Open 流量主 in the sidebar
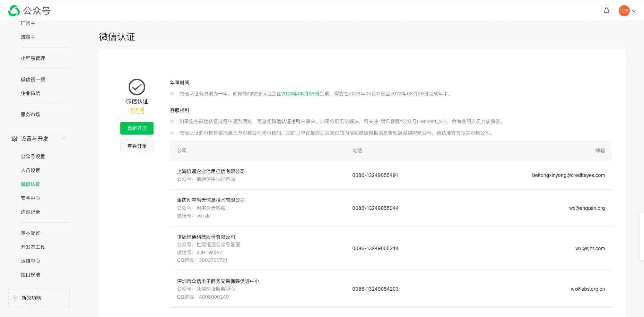 [x=28, y=37]
